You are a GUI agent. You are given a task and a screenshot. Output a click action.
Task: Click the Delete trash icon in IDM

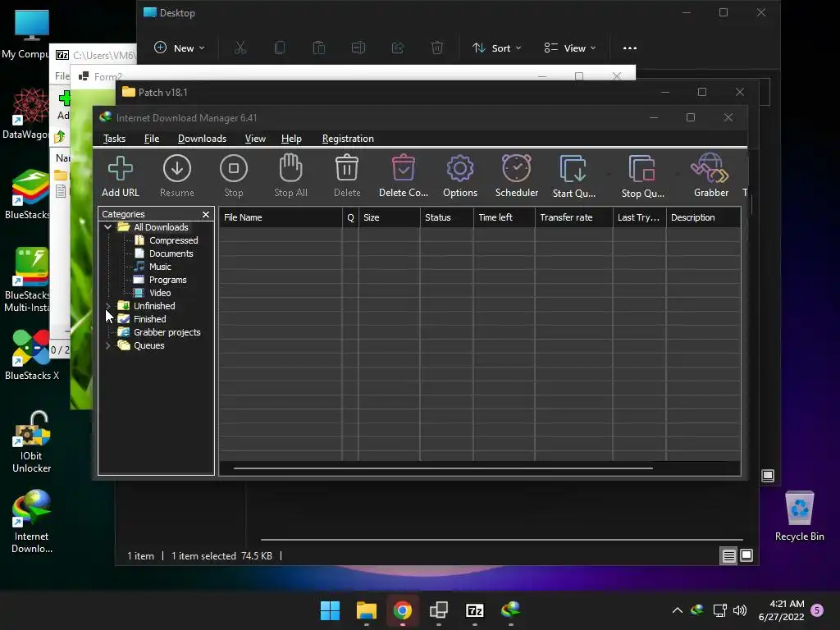pyautogui.click(x=347, y=176)
